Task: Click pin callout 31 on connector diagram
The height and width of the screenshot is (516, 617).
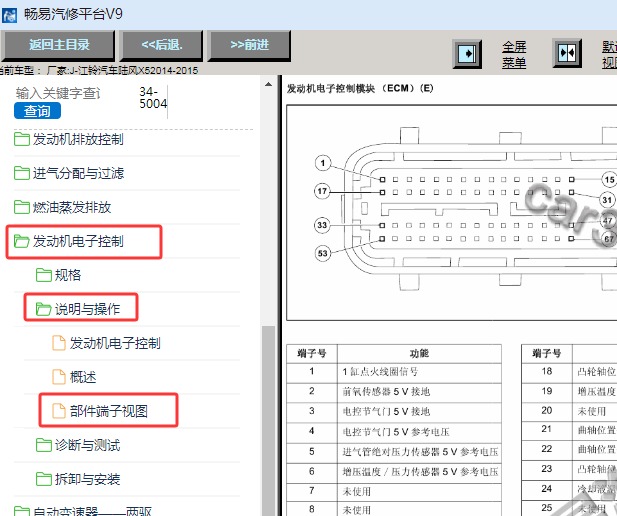Action: click(607, 200)
